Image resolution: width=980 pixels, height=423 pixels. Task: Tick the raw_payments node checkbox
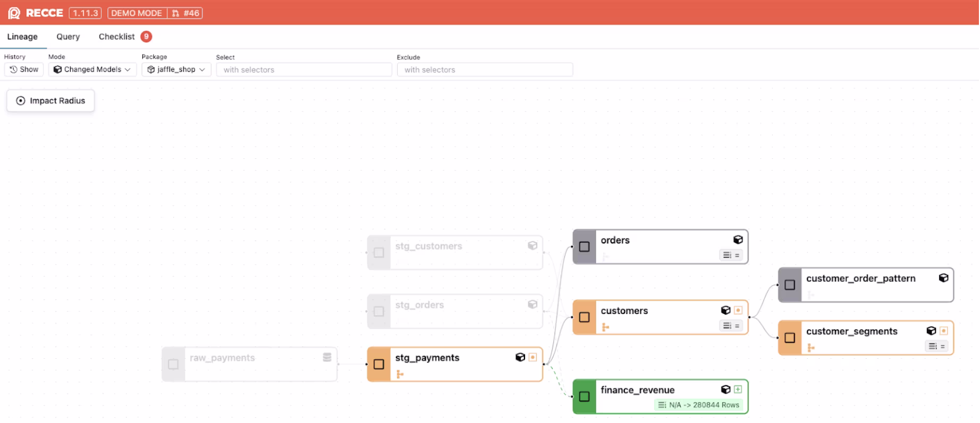(173, 364)
